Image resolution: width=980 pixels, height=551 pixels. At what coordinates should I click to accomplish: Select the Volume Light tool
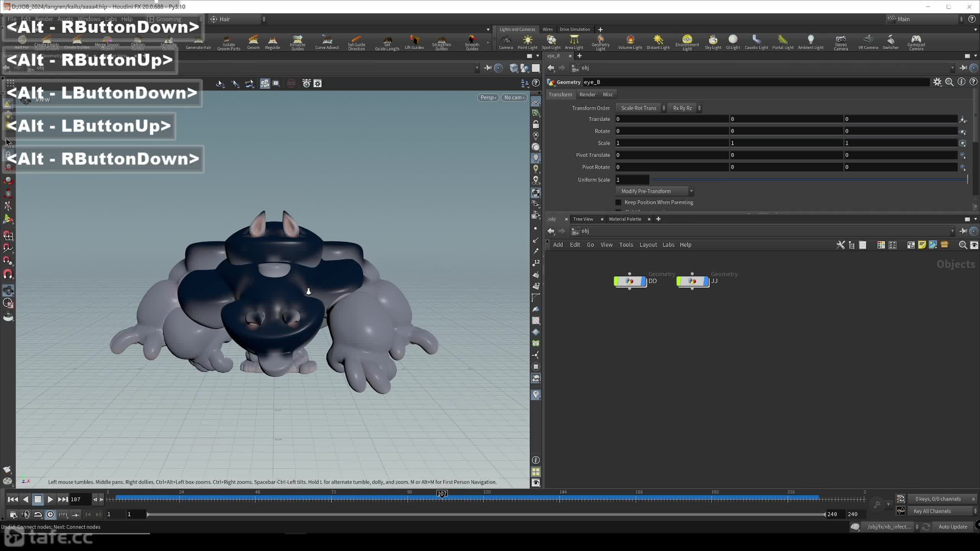click(630, 42)
